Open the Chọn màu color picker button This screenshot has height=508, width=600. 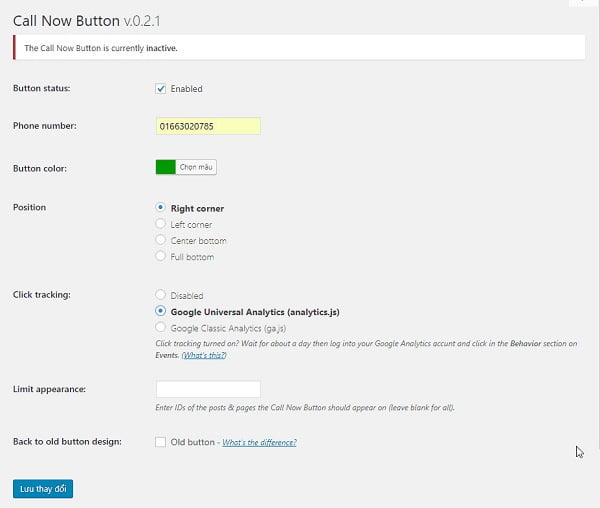click(x=196, y=167)
